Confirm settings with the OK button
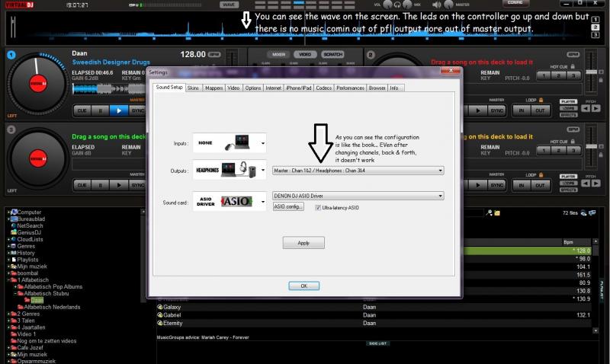 303,286
